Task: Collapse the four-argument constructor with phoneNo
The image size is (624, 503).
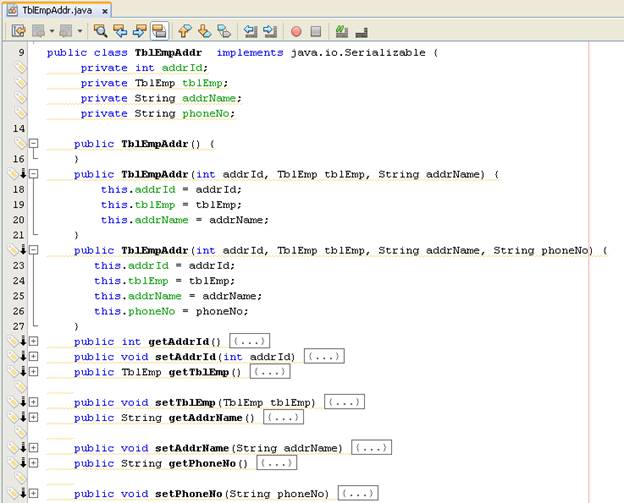Action: click(x=34, y=250)
